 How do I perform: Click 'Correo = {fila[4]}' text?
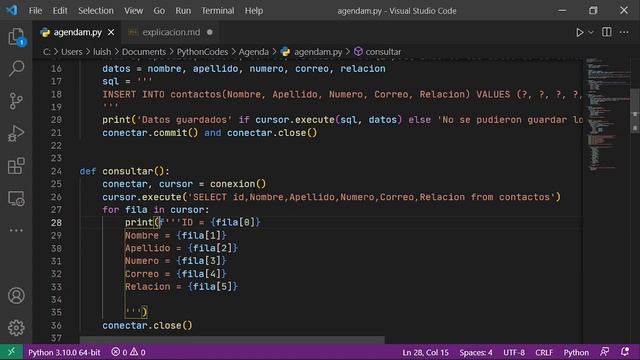pos(176,274)
